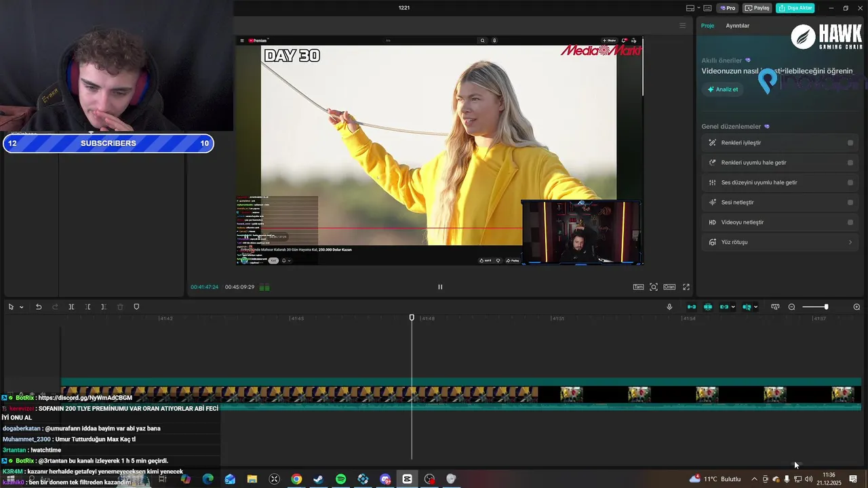Click the shortcuts keyboard icon in title bar
The height and width of the screenshot is (488, 868).
(x=707, y=8)
